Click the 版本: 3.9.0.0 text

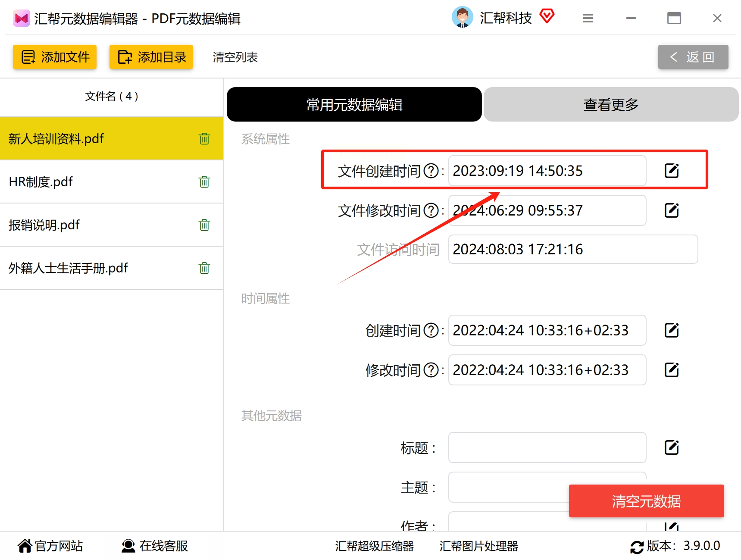click(x=684, y=546)
